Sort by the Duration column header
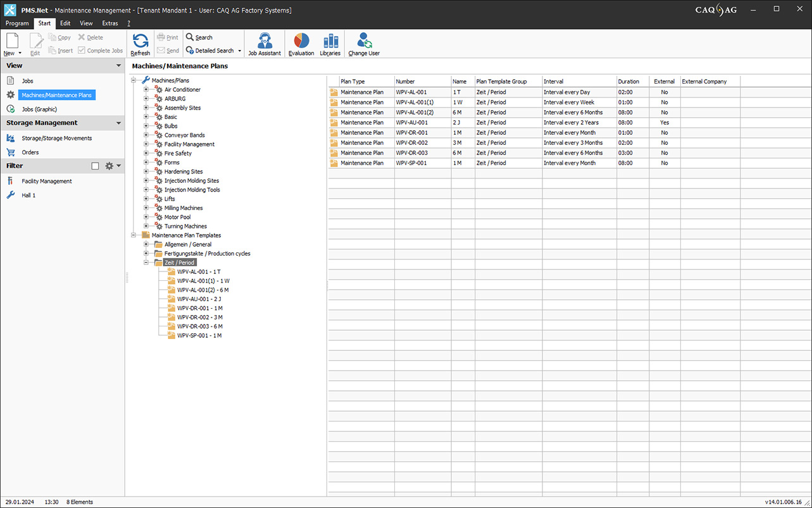This screenshot has width=812, height=508. point(632,82)
